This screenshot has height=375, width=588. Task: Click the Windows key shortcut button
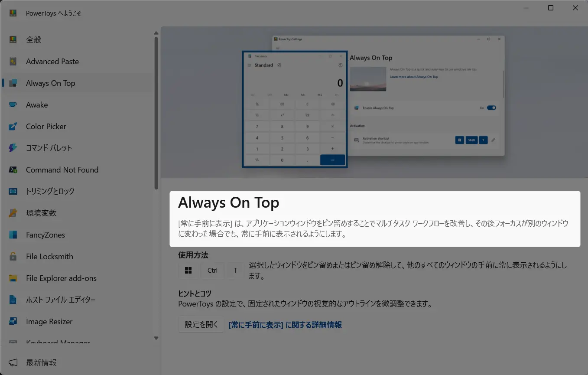(188, 271)
